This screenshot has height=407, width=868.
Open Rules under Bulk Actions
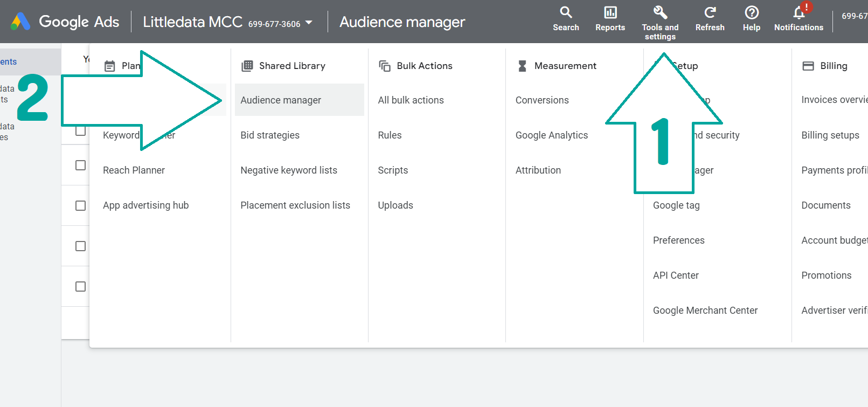coord(390,135)
